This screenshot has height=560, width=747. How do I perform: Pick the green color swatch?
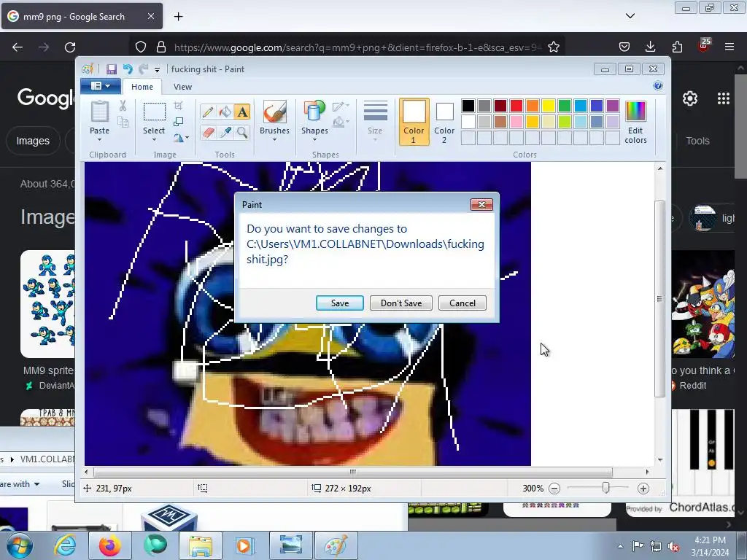click(x=565, y=105)
